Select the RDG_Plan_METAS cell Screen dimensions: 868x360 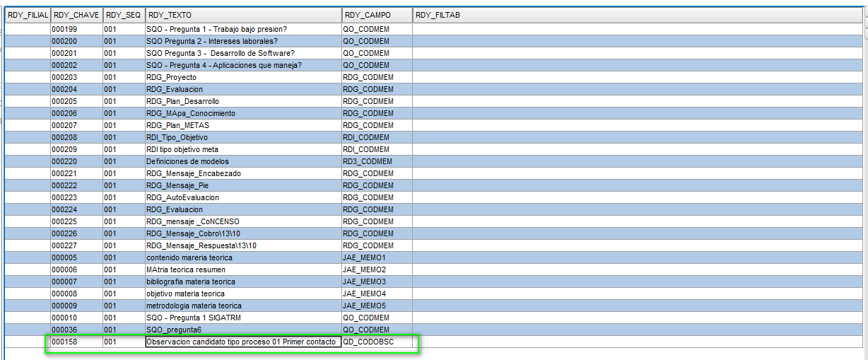coord(244,125)
